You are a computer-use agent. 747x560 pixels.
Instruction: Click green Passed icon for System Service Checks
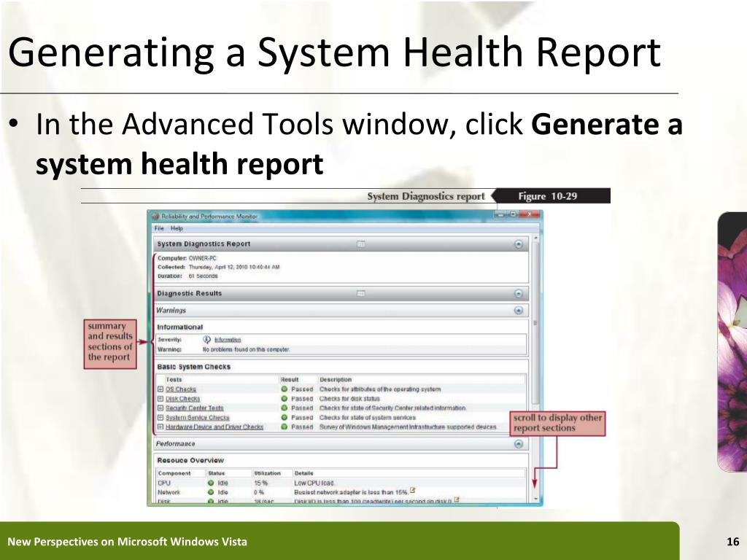285,418
